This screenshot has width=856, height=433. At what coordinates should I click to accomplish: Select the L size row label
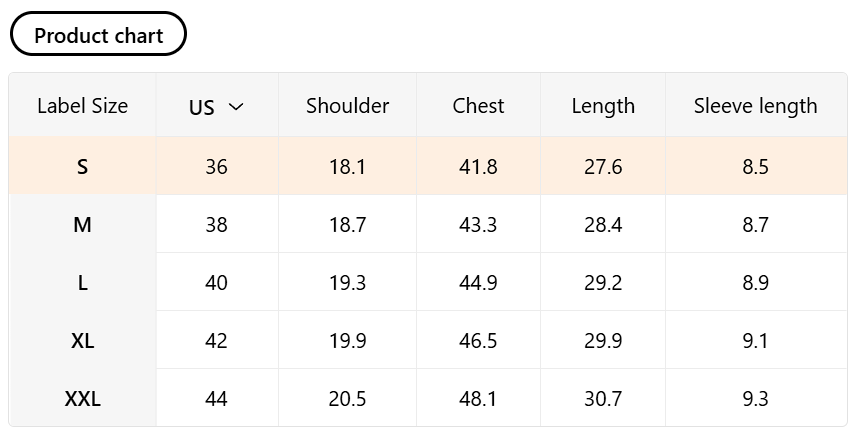tap(82, 283)
